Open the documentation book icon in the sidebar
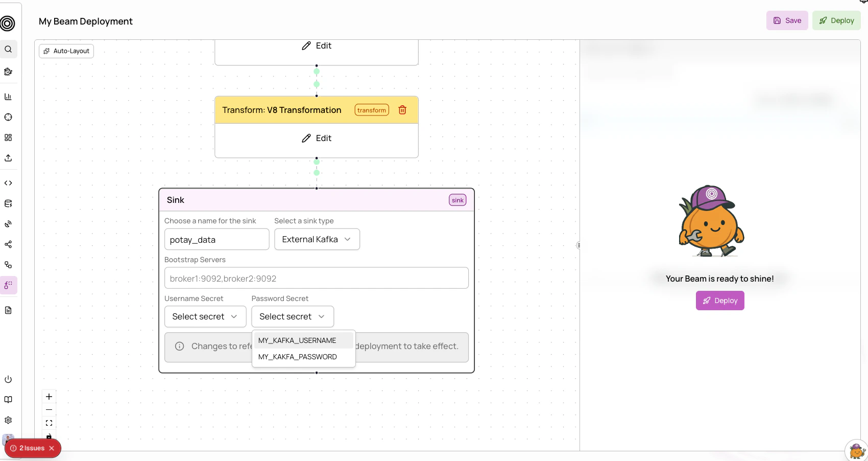This screenshot has height=461, width=868. (x=8, y=400)
